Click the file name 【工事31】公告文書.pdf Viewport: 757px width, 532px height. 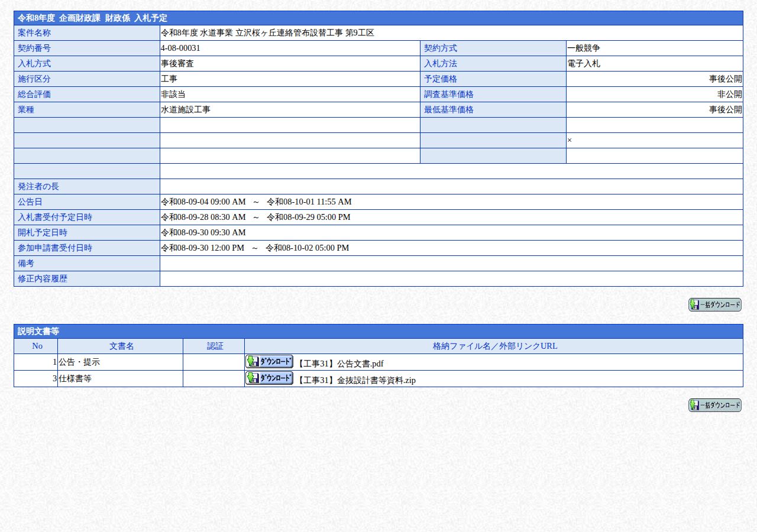(340, 364)
